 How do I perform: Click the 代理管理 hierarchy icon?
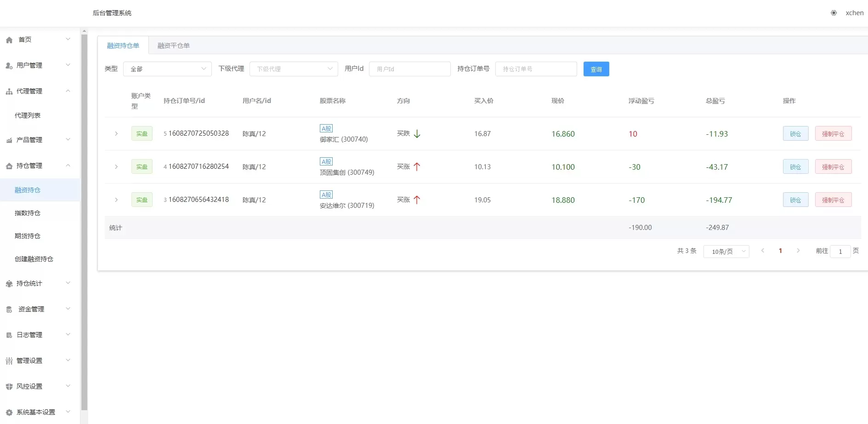pyautogui.click(x=9, y=92)
